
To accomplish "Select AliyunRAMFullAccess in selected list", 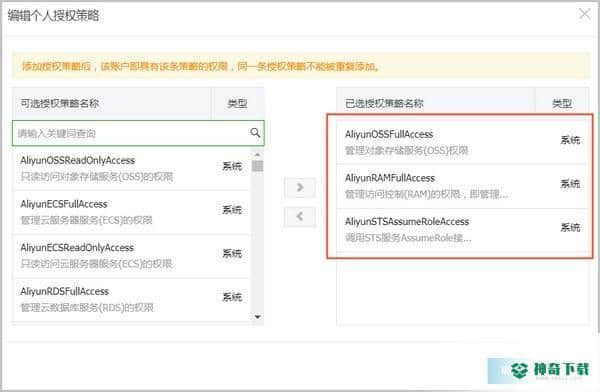I will [x=462, y=186].
